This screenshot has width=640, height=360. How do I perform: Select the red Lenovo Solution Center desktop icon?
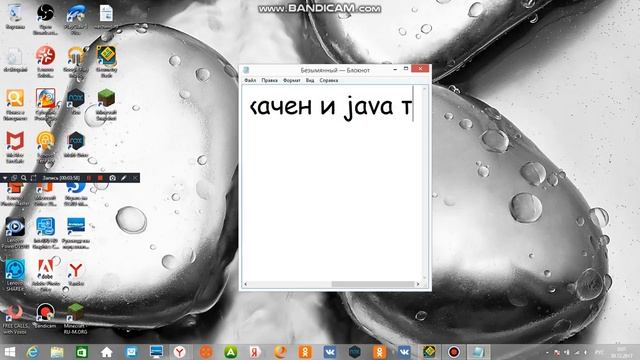pos(45,61)
